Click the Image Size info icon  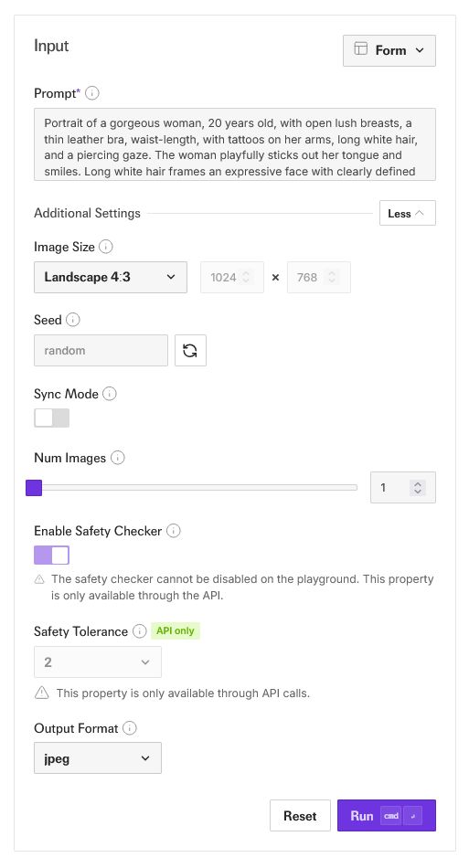[x=106, y=247]
